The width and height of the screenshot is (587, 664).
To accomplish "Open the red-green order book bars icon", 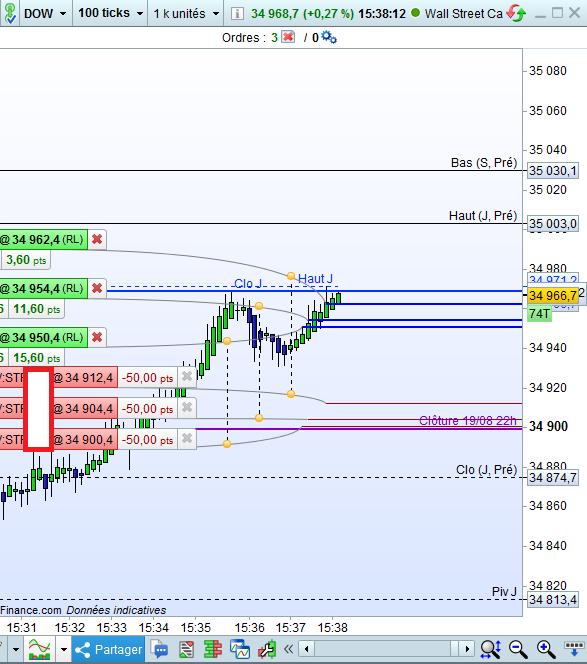I will (213, 649).
